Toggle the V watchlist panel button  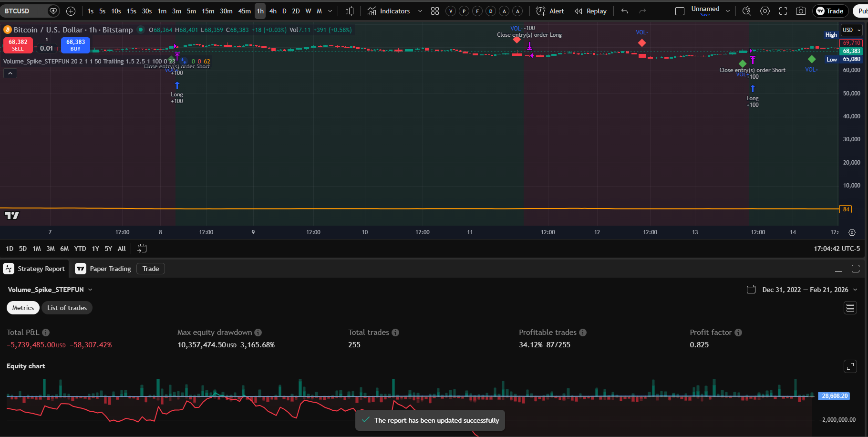click(x=450, y=10)
